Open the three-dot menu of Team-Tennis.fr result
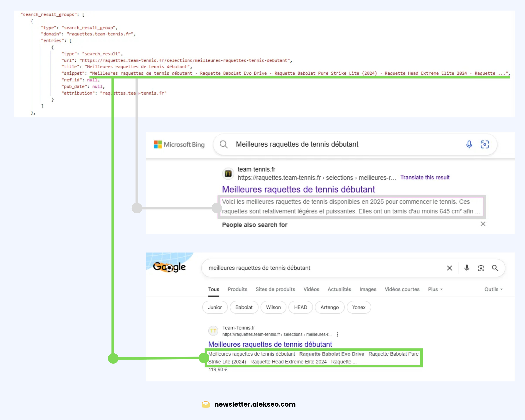 (x=337, y=334)
